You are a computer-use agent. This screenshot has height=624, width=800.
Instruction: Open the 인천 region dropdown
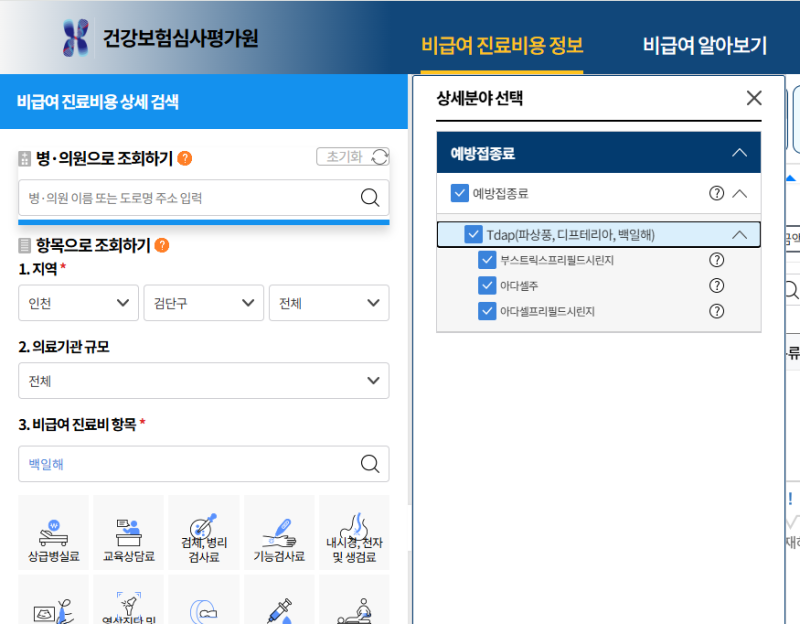(x=79, y=303)
